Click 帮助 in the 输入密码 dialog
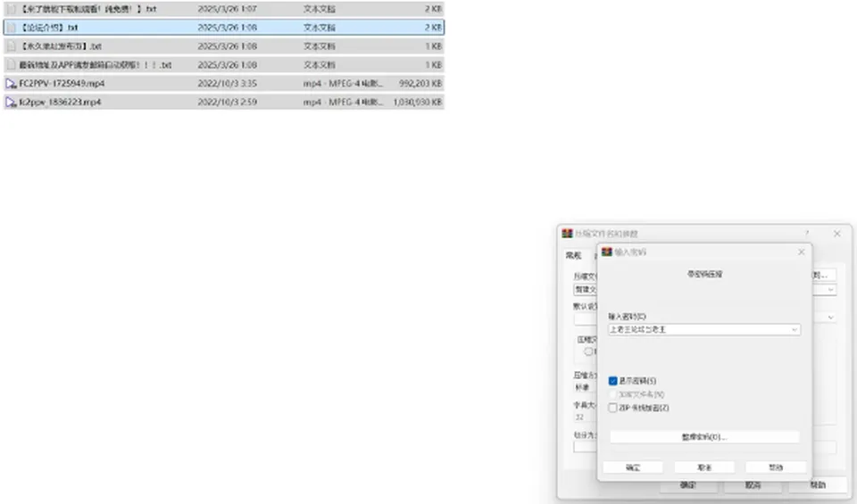 pos(776,467)
